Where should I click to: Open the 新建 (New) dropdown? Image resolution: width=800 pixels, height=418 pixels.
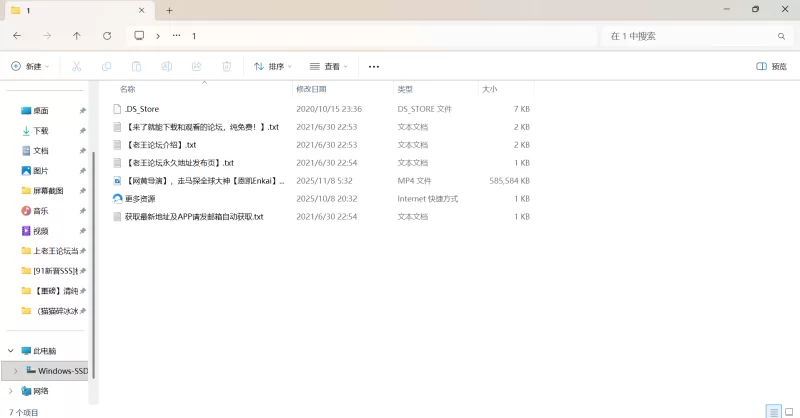coord(30,66)
